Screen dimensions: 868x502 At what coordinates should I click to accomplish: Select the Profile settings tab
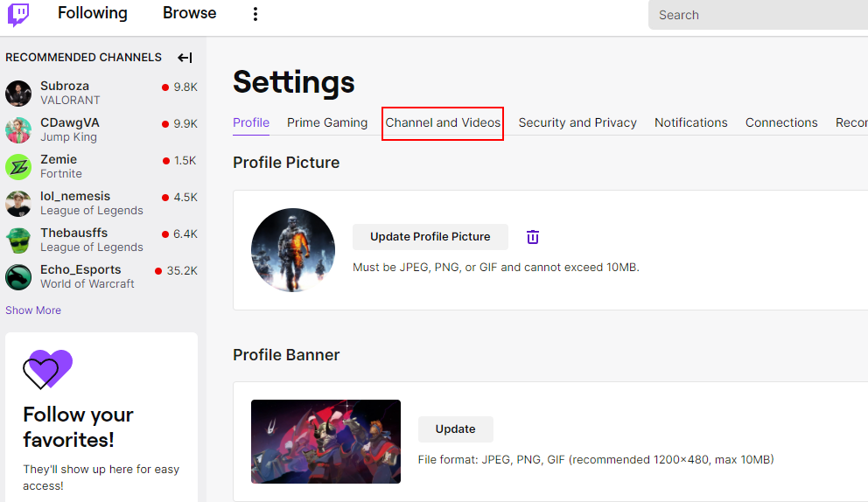tap(251, 122)
